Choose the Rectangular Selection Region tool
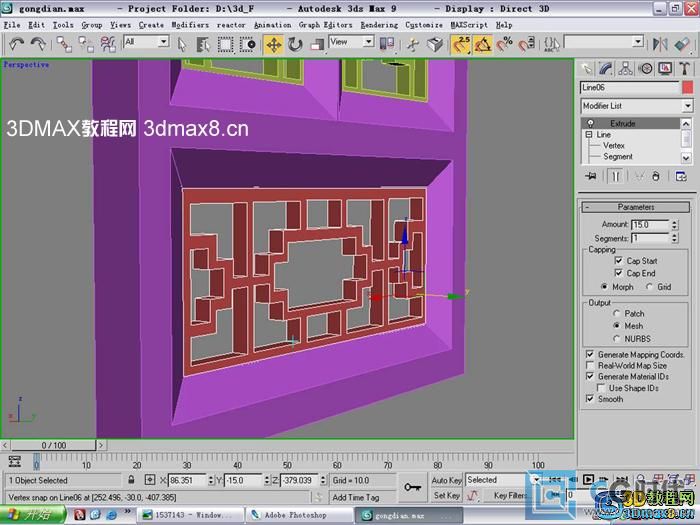700x525 pixels. (225, 44)
